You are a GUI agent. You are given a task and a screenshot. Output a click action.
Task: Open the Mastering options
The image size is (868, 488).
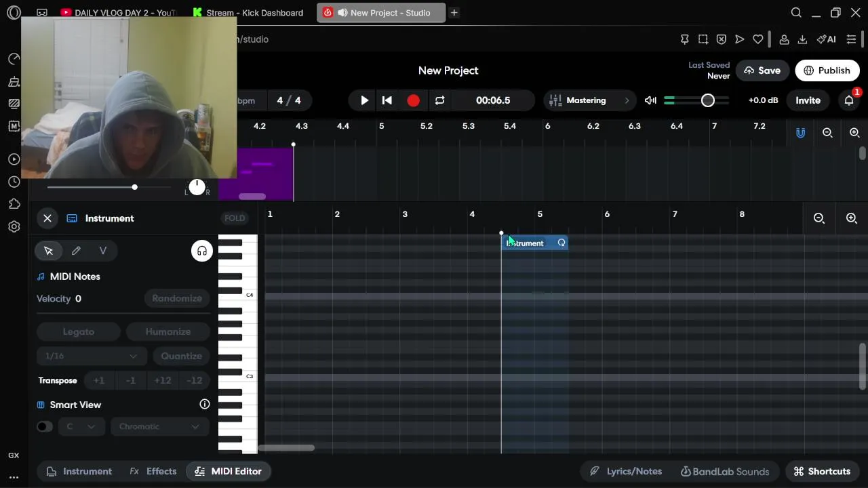click(589, 100)
